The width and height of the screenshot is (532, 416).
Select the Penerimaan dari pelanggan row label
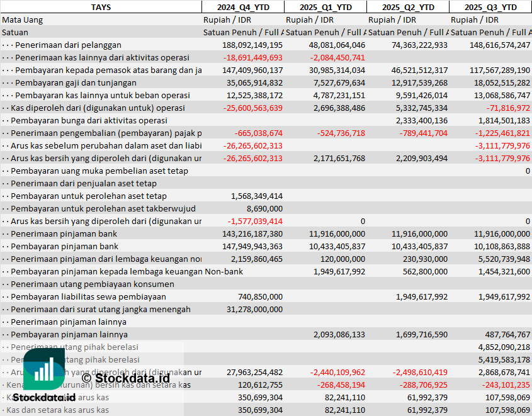68,45
